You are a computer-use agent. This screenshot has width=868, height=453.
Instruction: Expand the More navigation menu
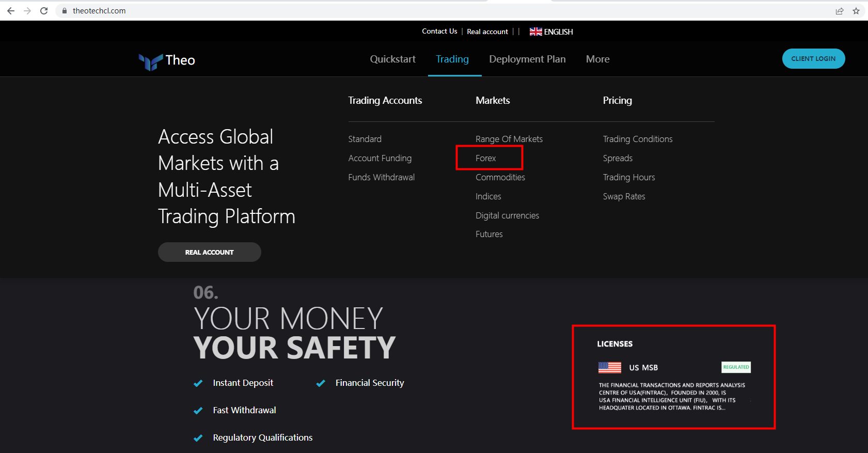[x=597, y=59]
